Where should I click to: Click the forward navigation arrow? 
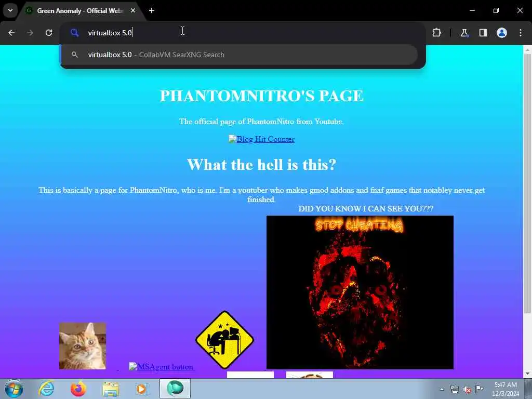(30, 33)
